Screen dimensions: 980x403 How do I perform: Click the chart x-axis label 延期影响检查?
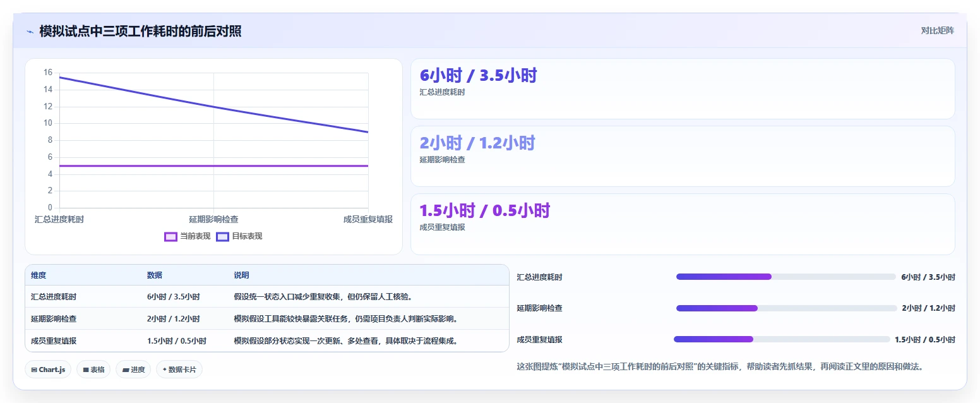point(213,219)
